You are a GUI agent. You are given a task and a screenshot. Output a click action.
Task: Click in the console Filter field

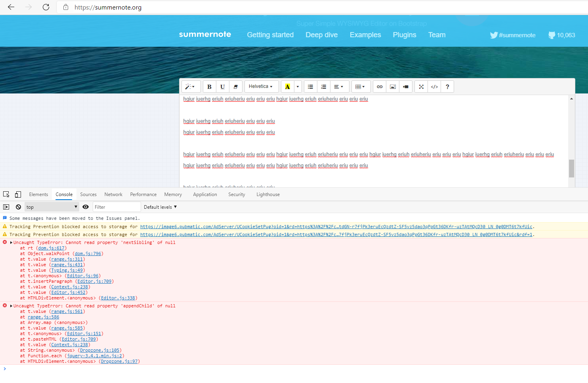(116, 207)
